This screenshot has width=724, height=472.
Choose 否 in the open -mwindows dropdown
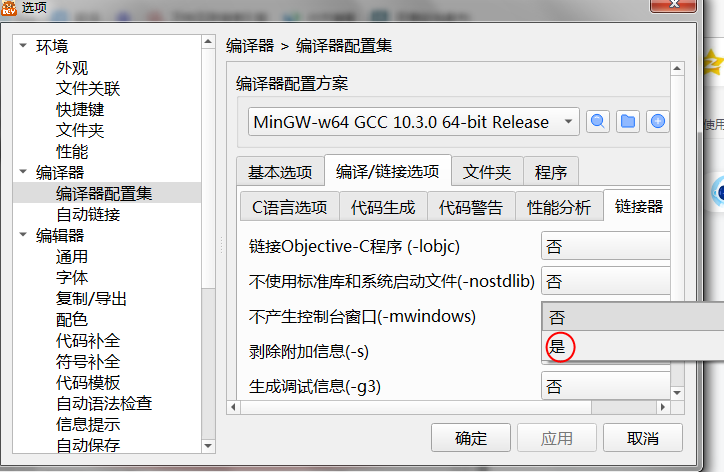coord(633,317)
